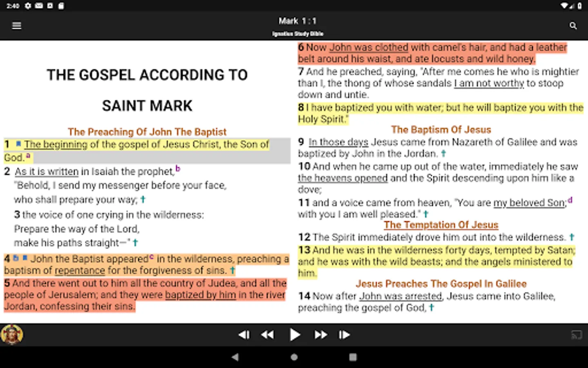Open the 'the heavens opened' link

pos(343,178)
